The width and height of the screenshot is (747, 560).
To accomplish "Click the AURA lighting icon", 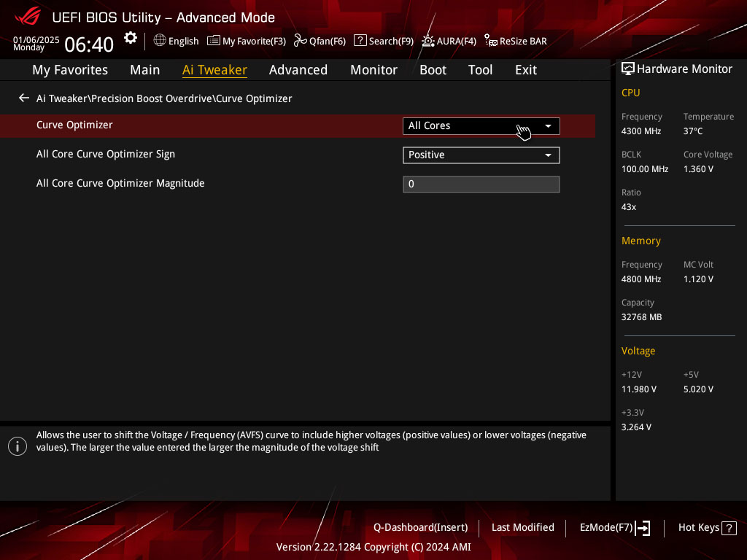I will (427, 41).
